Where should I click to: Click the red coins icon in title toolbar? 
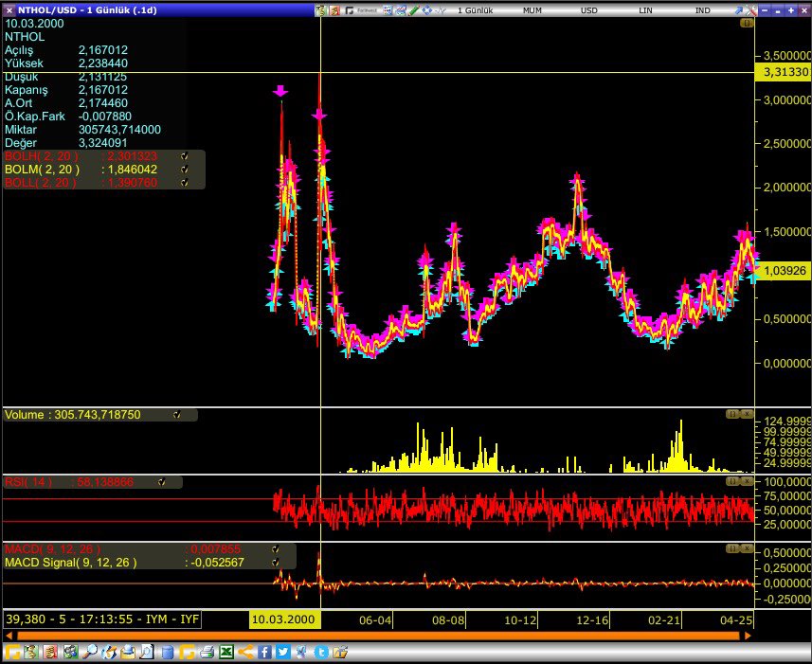tap(335, 9)
